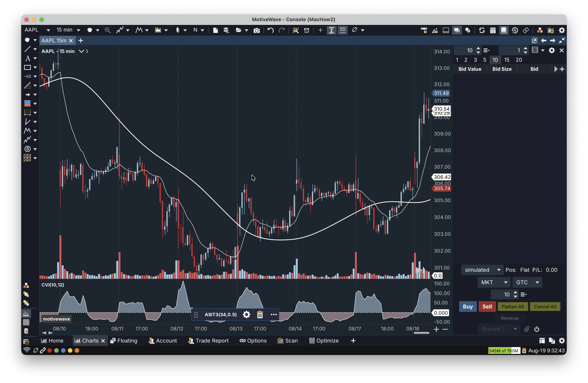This screenshot has height=383, width=588.
Task: Open the 15 min bar size dropdown
Action: point(78,30)
